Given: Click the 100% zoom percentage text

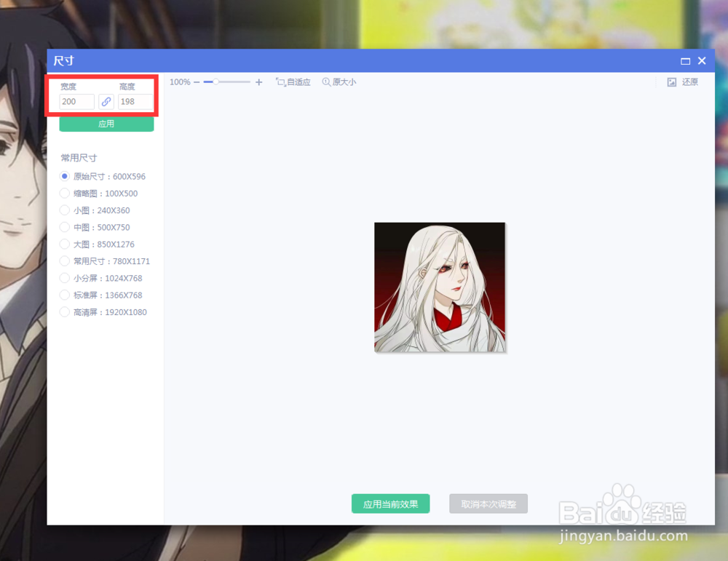Looking at the screenshot, I should [x=180, y=82].
